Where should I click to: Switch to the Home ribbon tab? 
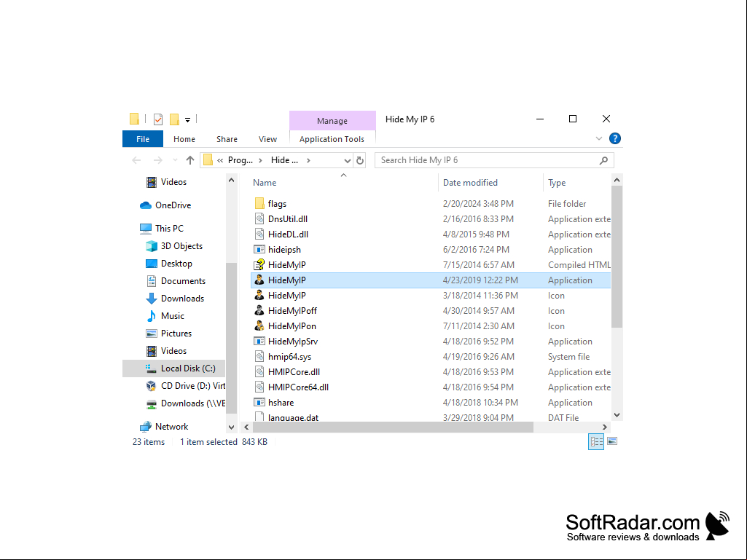(x=184, y=139)
